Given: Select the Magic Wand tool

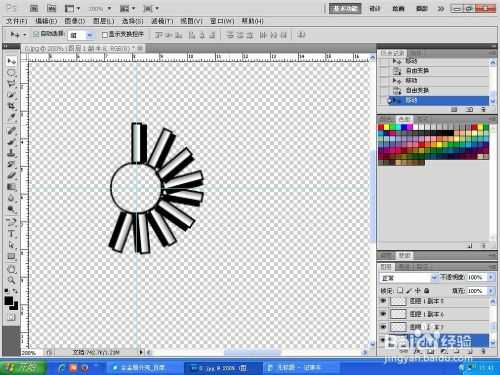Looking at the screenshot, I should tap(12, 95).
